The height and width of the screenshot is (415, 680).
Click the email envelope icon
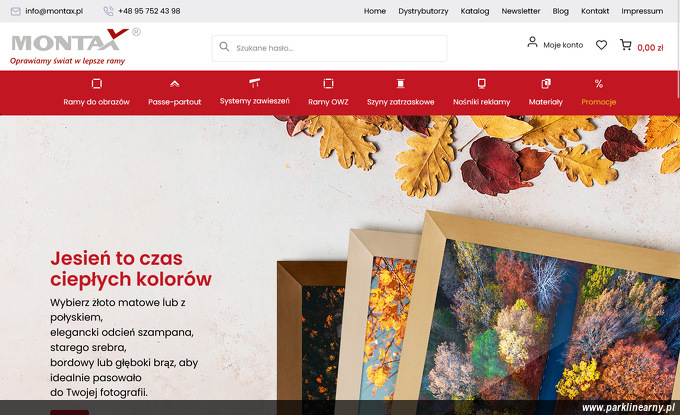click(16, 11)
